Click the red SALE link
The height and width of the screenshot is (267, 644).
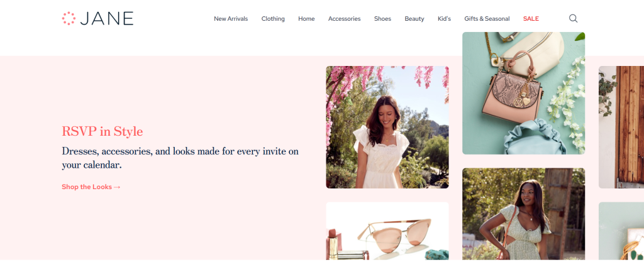click(x=531, y=19)
